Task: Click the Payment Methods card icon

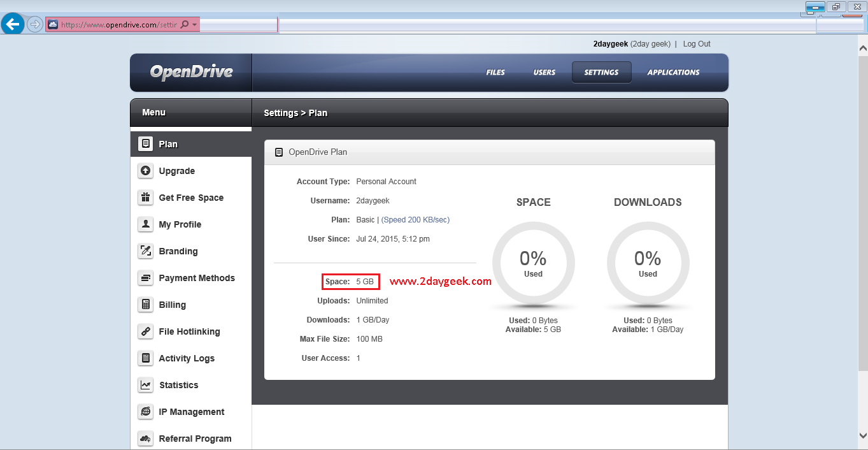Action: (146, 277)
